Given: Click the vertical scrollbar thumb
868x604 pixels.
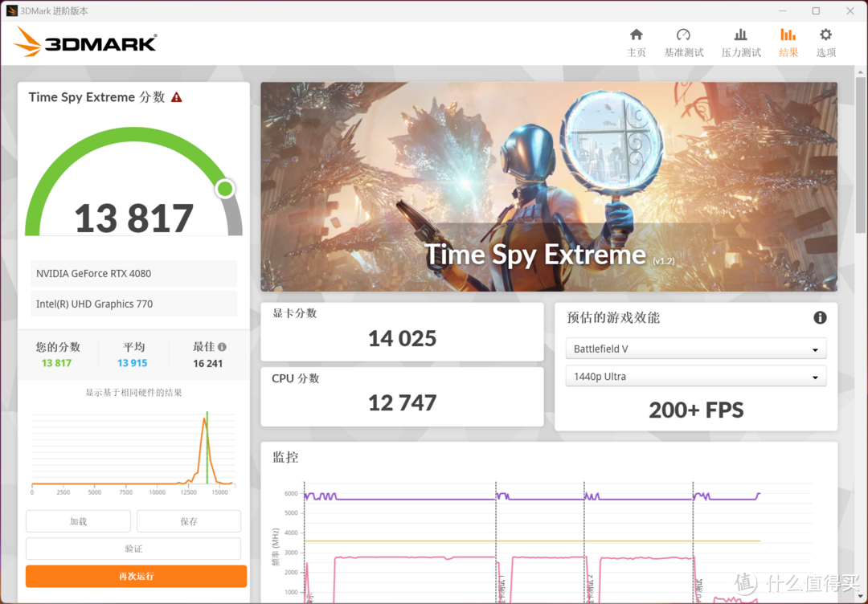Looking at the screenshot, I should (860, 155).
